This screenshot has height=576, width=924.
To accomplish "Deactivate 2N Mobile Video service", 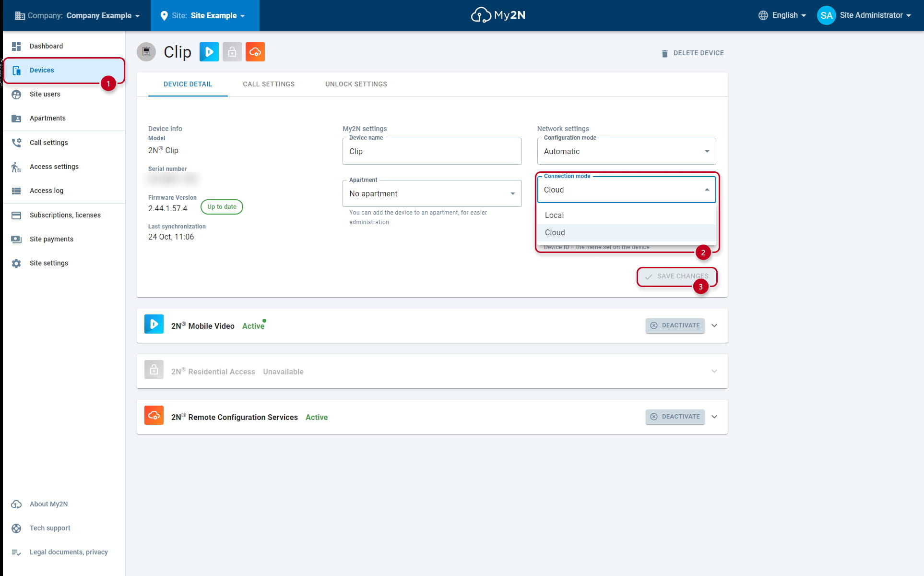I will [x=675, y=325].
